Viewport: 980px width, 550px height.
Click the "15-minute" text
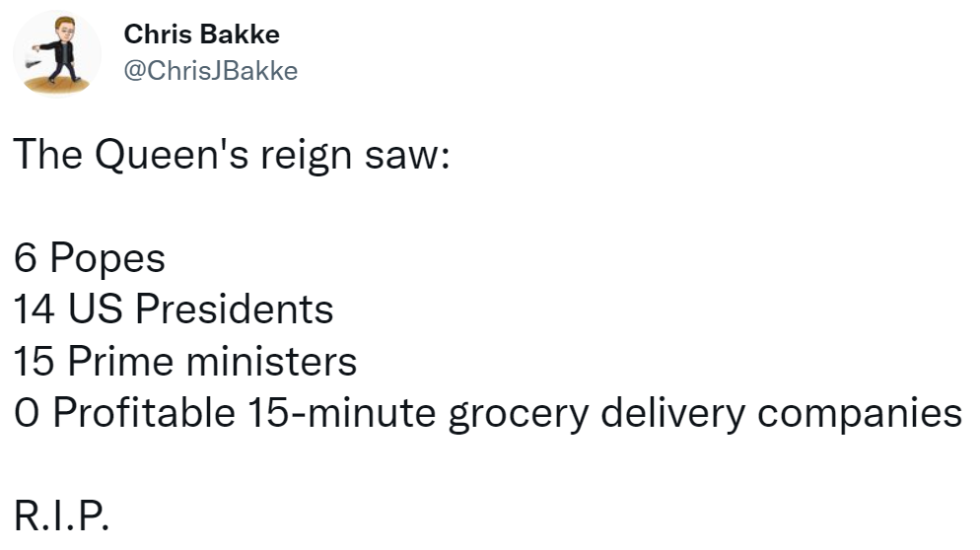(x=342, y=413)
